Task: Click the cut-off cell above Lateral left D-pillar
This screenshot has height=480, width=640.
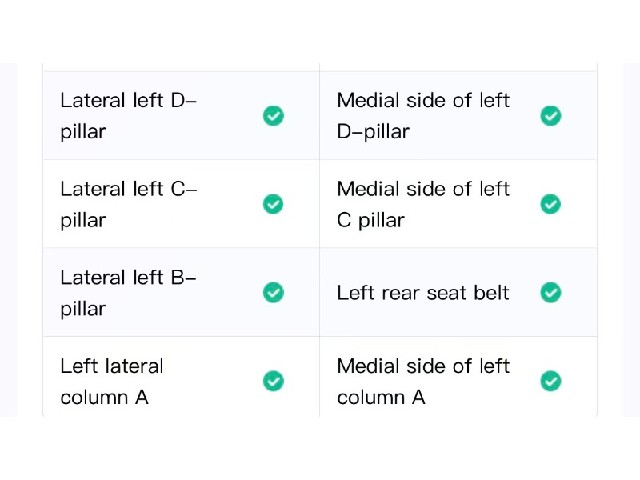Action: [181, 67]
